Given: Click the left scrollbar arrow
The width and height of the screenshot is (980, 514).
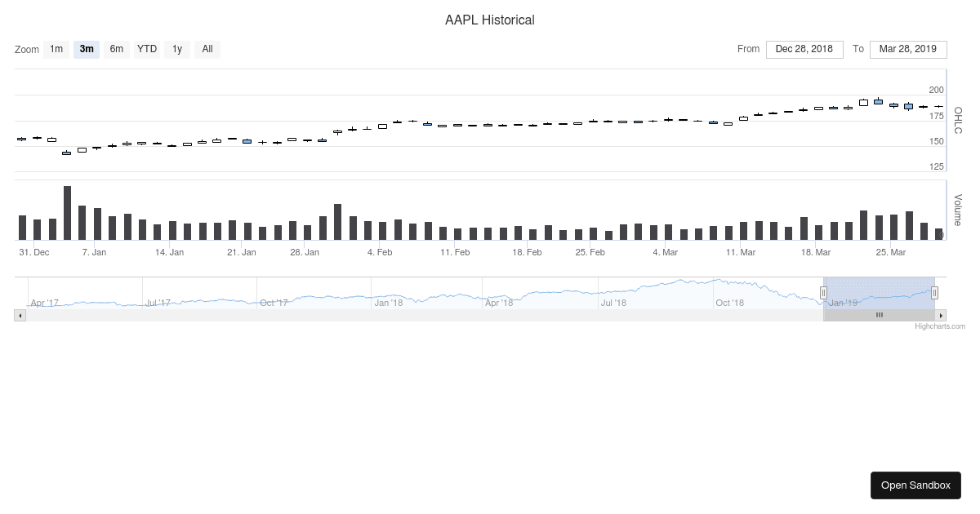Looking at the screenshot, I should pyautogui.click(x=19, y=315).
